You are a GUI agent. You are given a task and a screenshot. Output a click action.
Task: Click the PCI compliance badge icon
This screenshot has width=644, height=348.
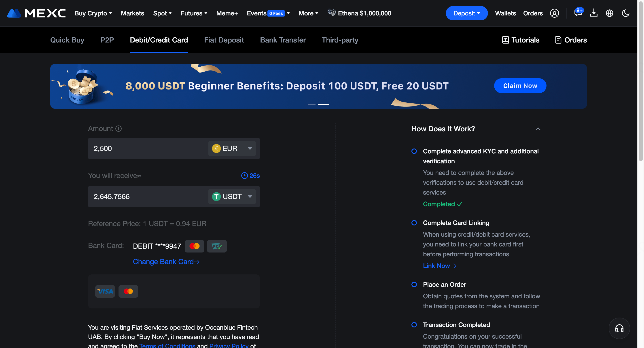pyautogui.click(x=217, y=246)
